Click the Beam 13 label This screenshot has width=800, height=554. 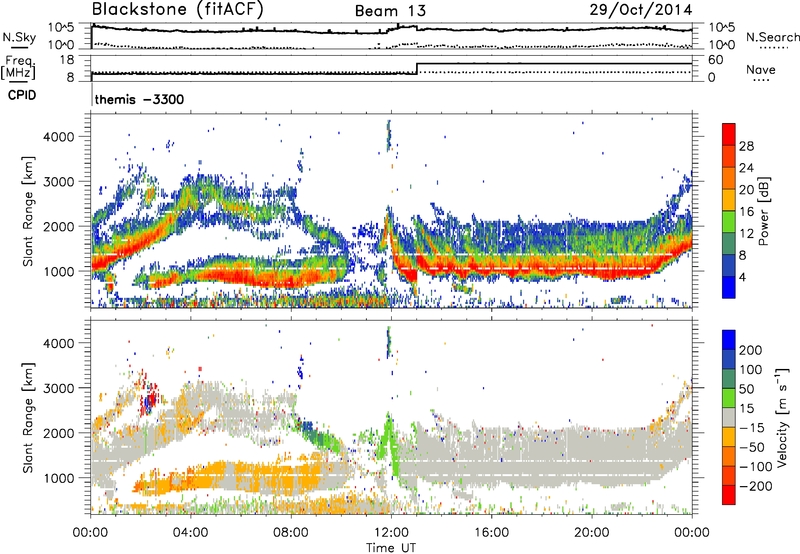point(390,11)
